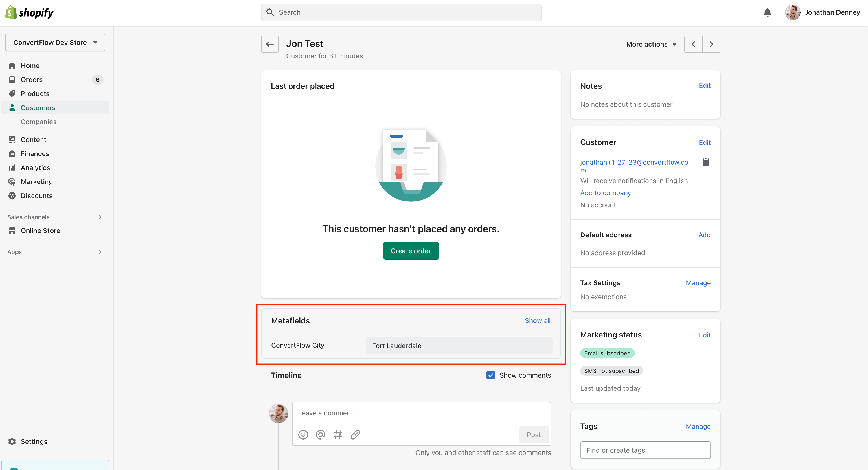Uncheck the Show comments checkbox
The width and height of the screenshot is (868, 470).
(491, 375)
